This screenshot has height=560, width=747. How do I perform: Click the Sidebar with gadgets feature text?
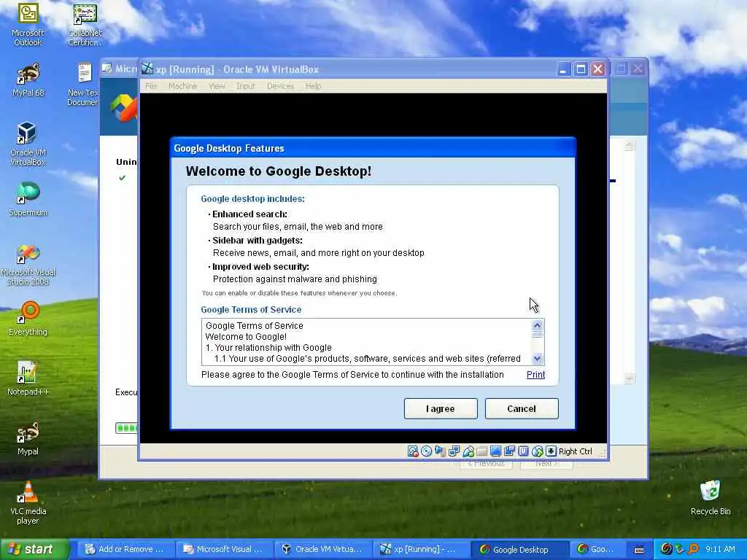pyautogui.click(x=258, y=241)
